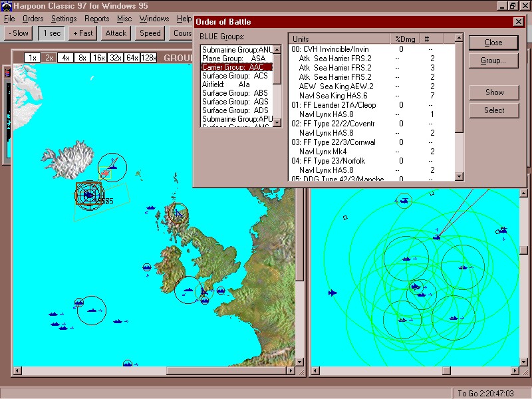Open the Reports menu
532x399 pixels.
click(x=96, y=19)
